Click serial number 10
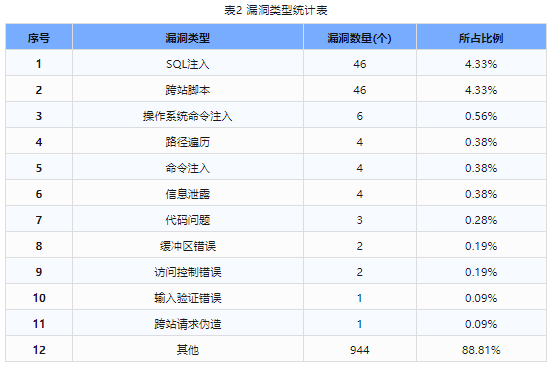The width and height of the screenshot is (550, 366). tap(39, 298)
